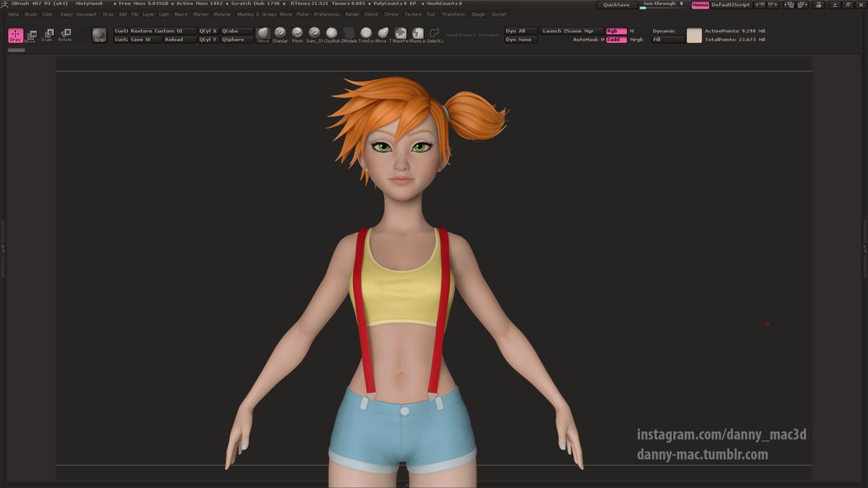Click the QCyl X button
The image size is (868, 488).
(208, 31)
